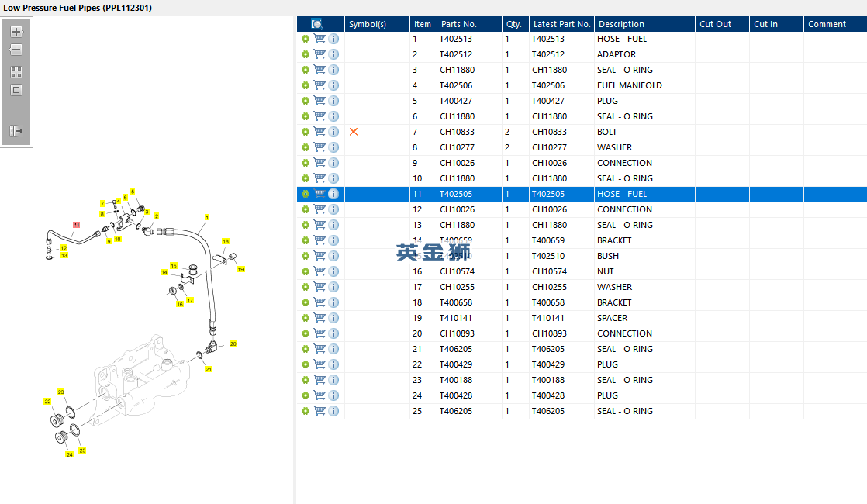This screenshot has height=504, width=867.
Task: Show info for BOLT CH10833
Action: pyautogui.click(x=333, y=132)
